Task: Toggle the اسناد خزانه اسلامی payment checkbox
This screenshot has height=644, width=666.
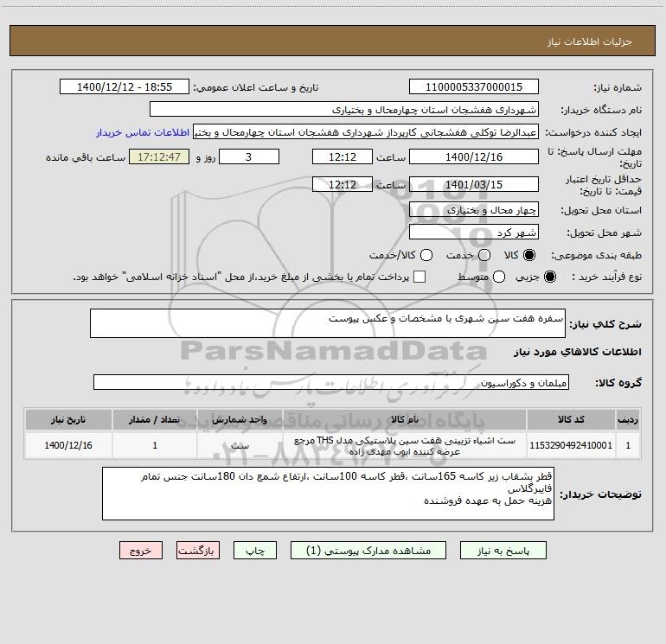Action: click(x=419, y=277)
